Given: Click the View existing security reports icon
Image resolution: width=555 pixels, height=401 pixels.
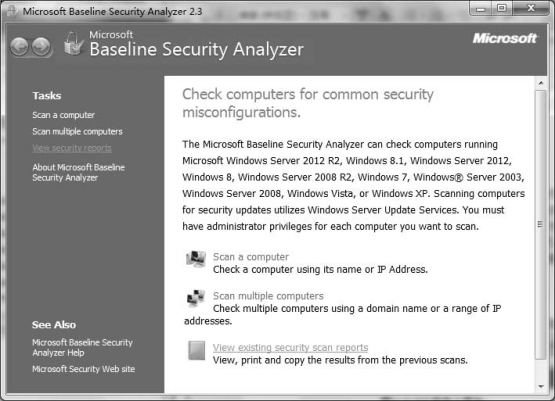Looking at the screenshot, I should 196,350.
